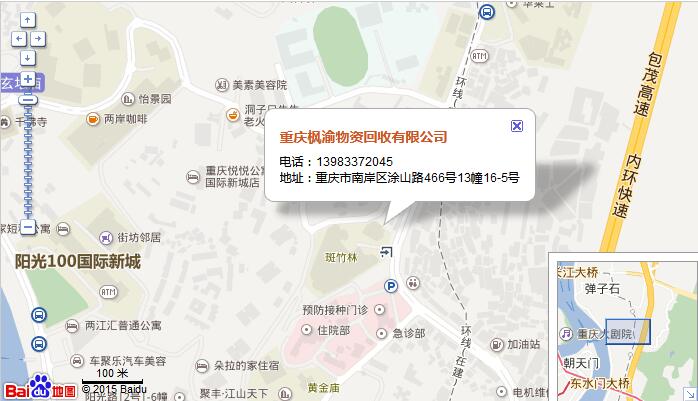The width and height of the screenshot is (698, 401).
Task: Pan the map down with arrow button
Action: click(28, 58)
